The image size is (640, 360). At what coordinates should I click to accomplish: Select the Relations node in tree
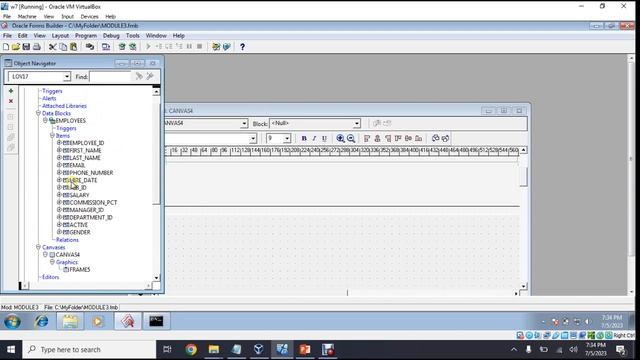[x=67, y=240]
